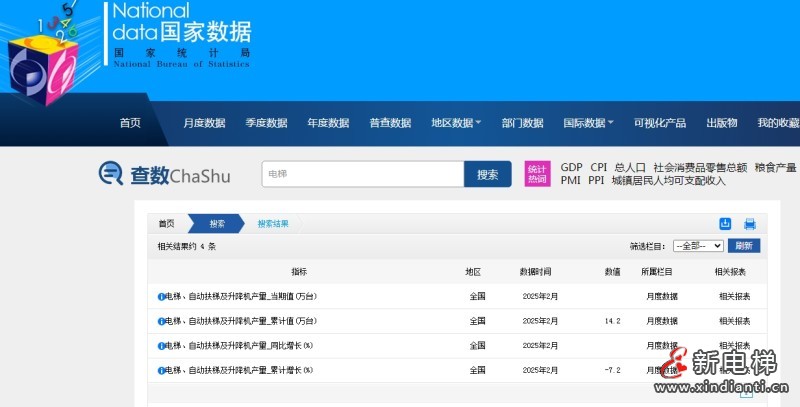
Task: Click the 首页 breadcrumb step
Action: [166, 223]
